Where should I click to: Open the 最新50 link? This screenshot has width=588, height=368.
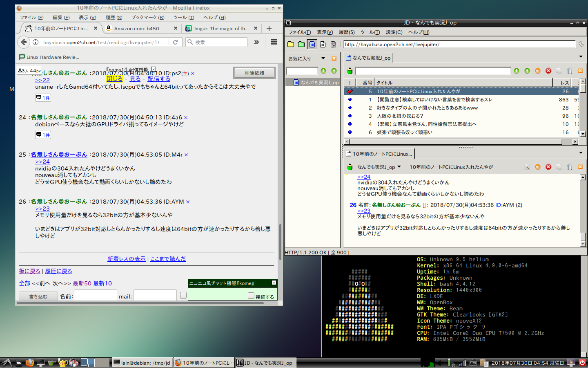[82, 283]
